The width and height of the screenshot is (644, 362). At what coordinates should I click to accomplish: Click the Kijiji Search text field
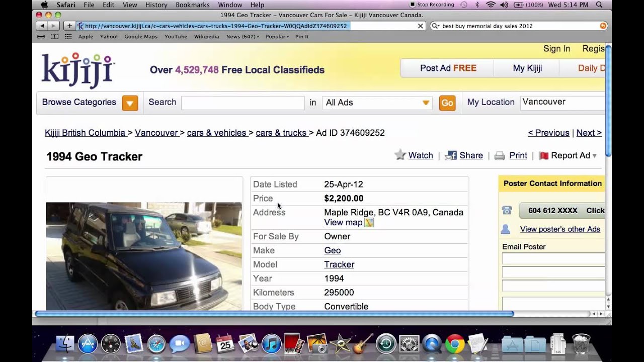(x=243, y=103)
